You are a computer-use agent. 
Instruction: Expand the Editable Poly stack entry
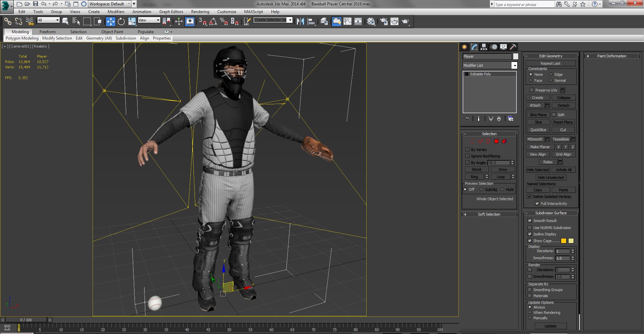tap(467, 74)
